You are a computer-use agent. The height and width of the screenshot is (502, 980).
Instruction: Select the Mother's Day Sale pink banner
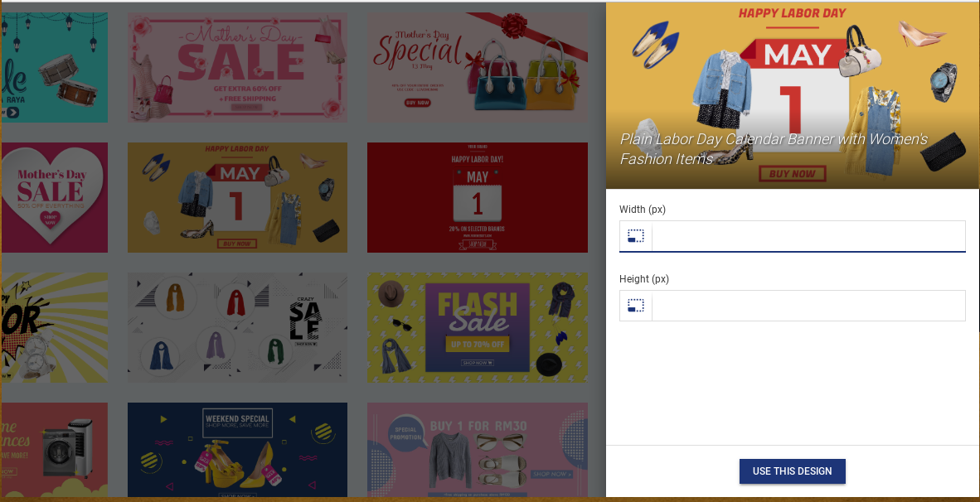[237, 67]
